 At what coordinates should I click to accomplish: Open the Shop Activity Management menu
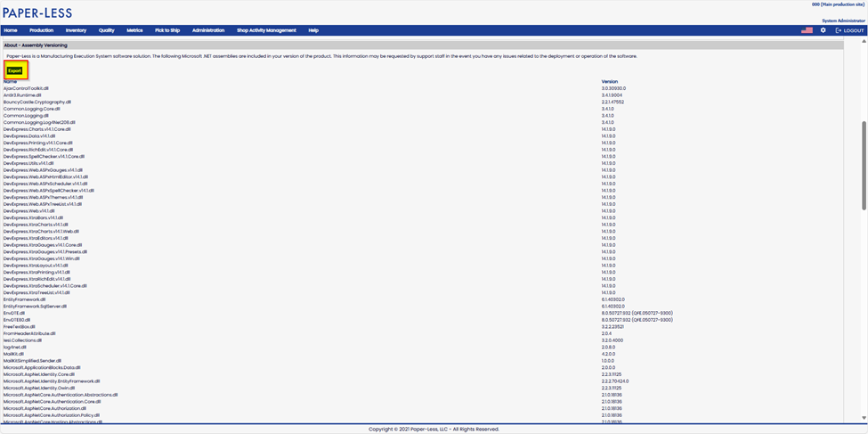266,30
